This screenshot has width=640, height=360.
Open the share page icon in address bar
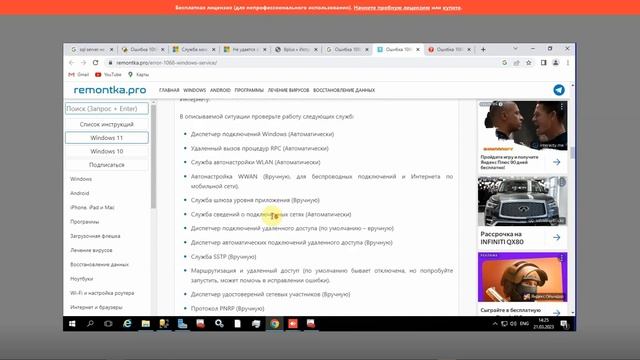(517, 63)
